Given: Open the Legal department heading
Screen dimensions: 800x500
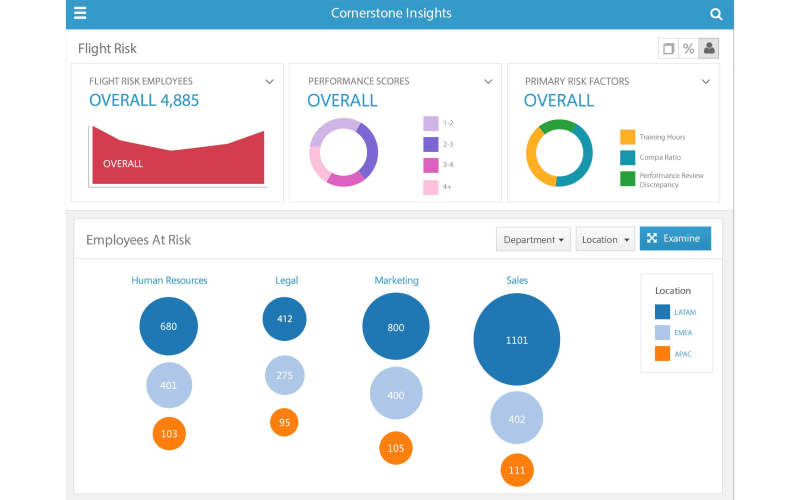Looking at the screenshot, I should pyautogui.click(x=286, y=281).
